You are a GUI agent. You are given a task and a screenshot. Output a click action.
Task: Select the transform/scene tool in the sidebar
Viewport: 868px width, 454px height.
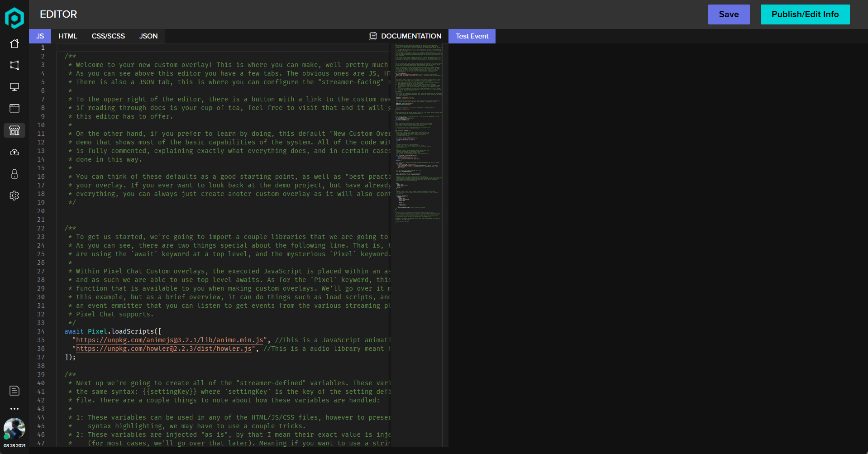pos(14,65)
